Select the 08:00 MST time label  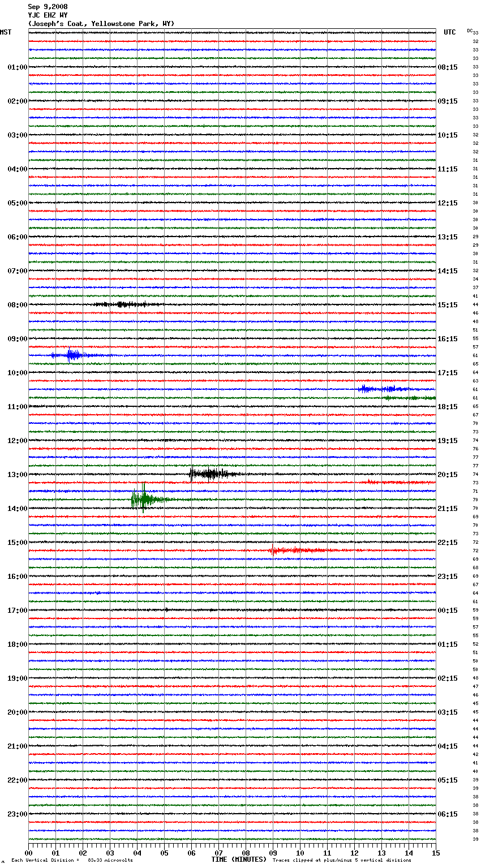18,305
